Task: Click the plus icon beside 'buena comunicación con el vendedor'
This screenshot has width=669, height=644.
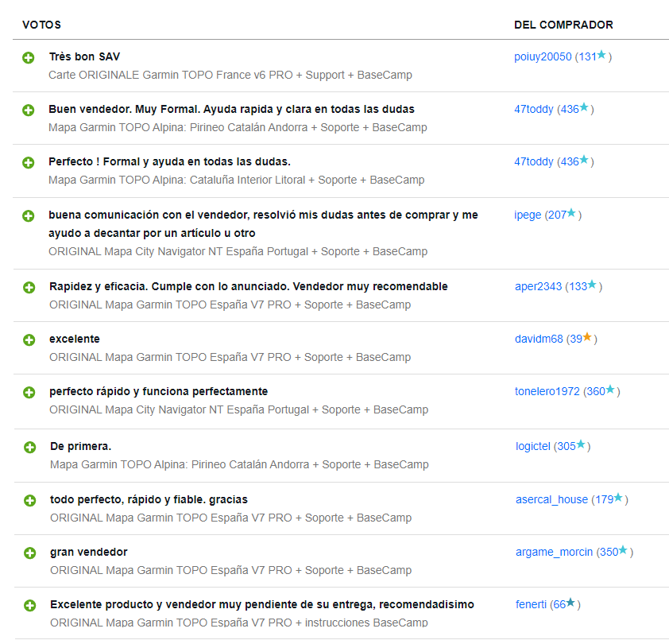Action: pos(28,216)
